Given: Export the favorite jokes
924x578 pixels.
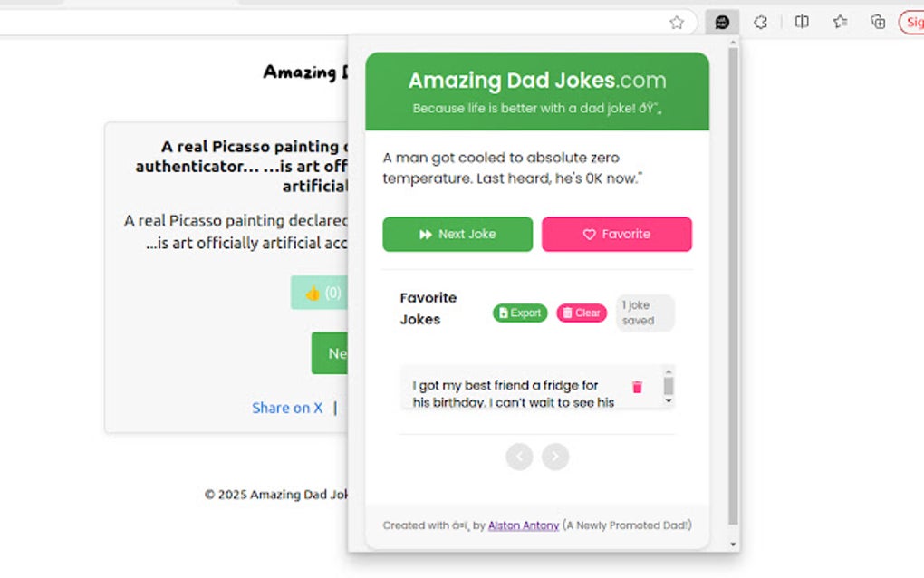Looking at the screenshot, I should [520, 313].
